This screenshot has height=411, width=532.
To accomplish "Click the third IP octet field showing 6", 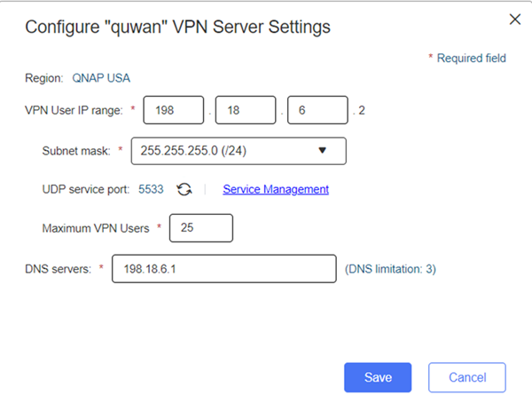I will [x=317, y=110].
